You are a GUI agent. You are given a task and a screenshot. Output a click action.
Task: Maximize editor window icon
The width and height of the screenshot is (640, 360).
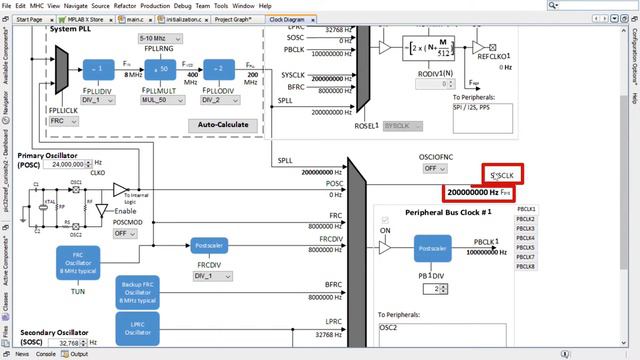click(x=624, y=19)
